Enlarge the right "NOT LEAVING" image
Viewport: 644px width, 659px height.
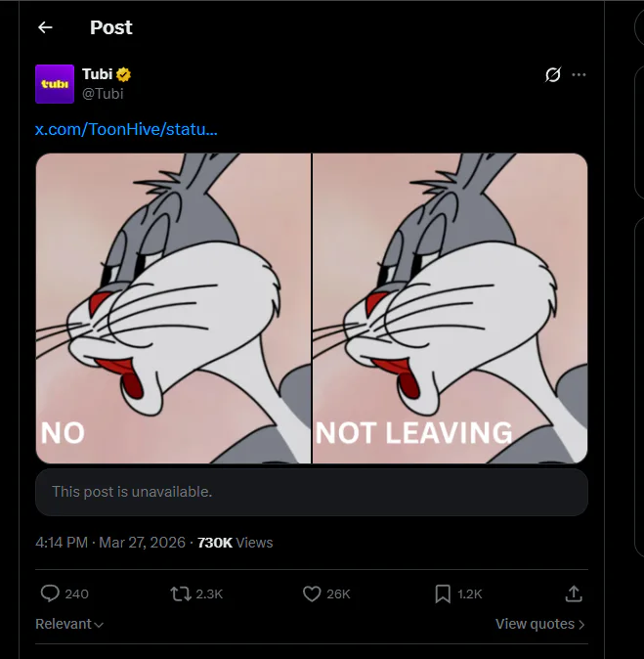pos(450,308)
